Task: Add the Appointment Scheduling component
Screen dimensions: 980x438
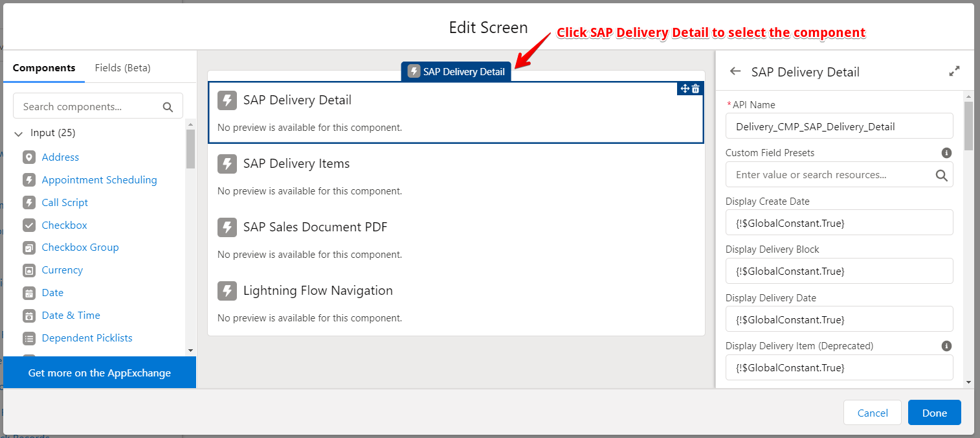Action: 100,180
